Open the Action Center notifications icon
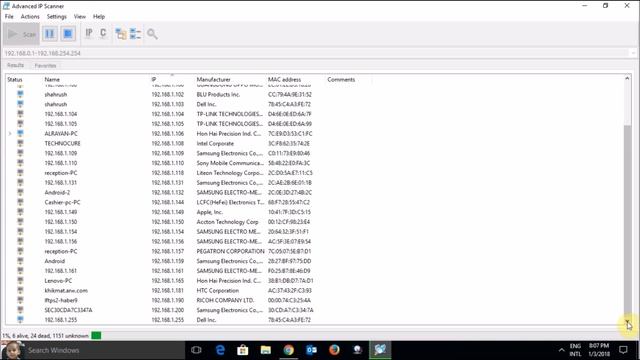 click(623, 350)
